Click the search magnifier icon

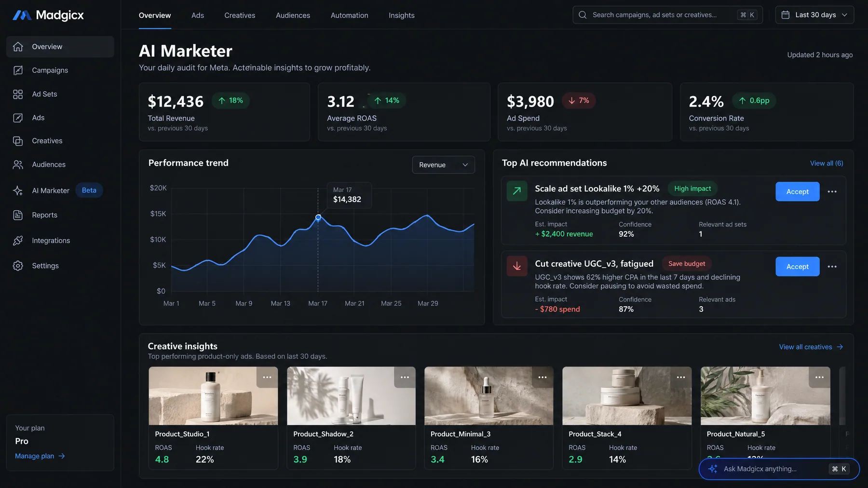coord(583,15)
